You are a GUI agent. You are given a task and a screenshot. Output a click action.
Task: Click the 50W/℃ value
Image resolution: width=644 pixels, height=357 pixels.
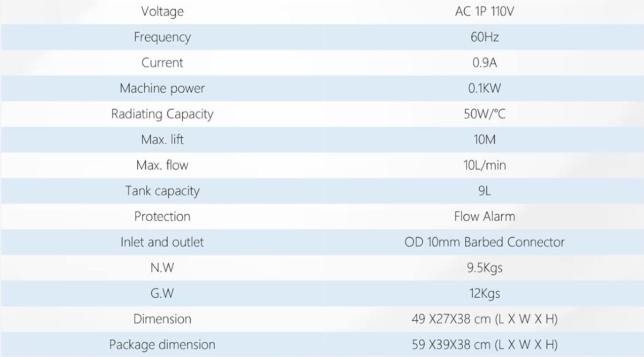[x=484, y=114]
